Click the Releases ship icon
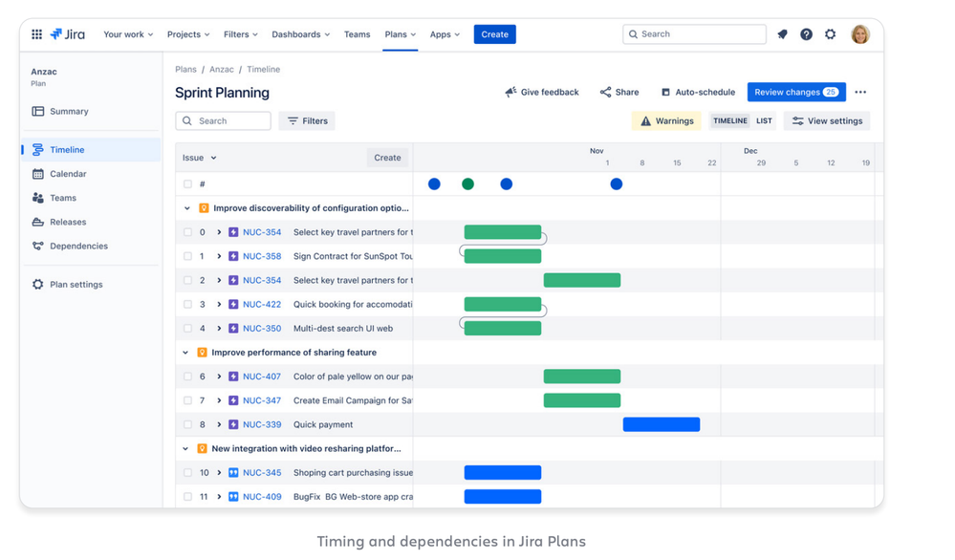Viewport: 955px width, 560px height. point(38,222)
